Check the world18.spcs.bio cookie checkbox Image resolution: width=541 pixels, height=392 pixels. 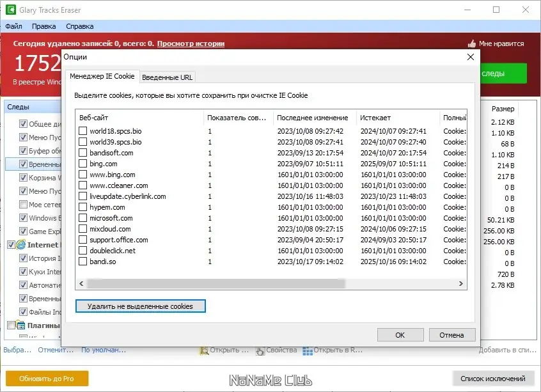point(82,131)
